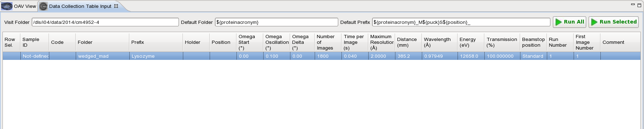Click the empty Code cell in Lysozyme row
644x129 pixels.
62,56
